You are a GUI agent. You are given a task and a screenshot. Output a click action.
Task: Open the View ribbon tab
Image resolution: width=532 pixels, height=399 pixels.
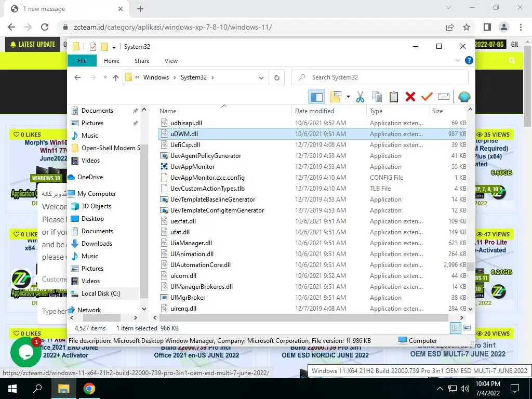[171, 61]
